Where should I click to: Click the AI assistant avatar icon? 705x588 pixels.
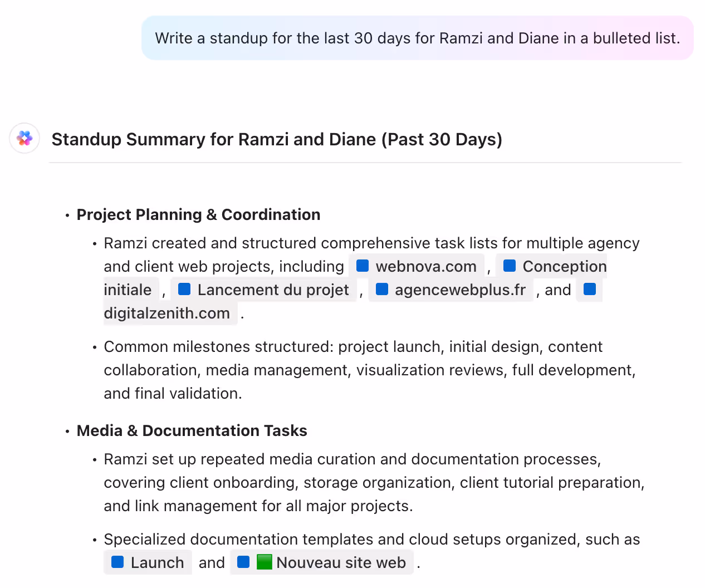(x=25, y=138)
